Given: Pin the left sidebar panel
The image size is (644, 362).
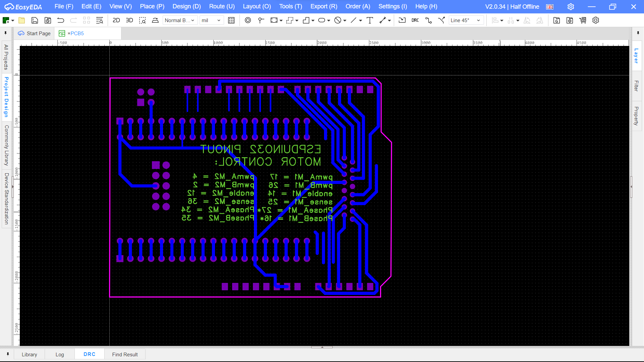Looking at the screenshot, I should pyautogui.click(x=5, y=33).
